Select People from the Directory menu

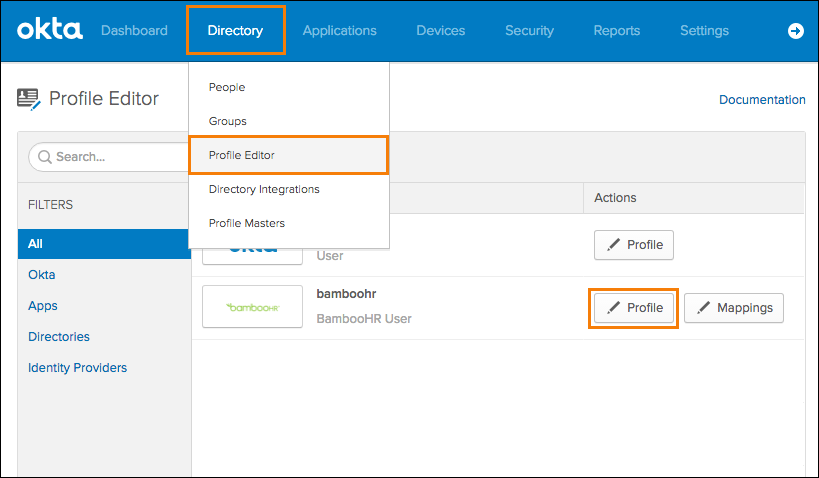pyautogui.click(x=289, y=87)
